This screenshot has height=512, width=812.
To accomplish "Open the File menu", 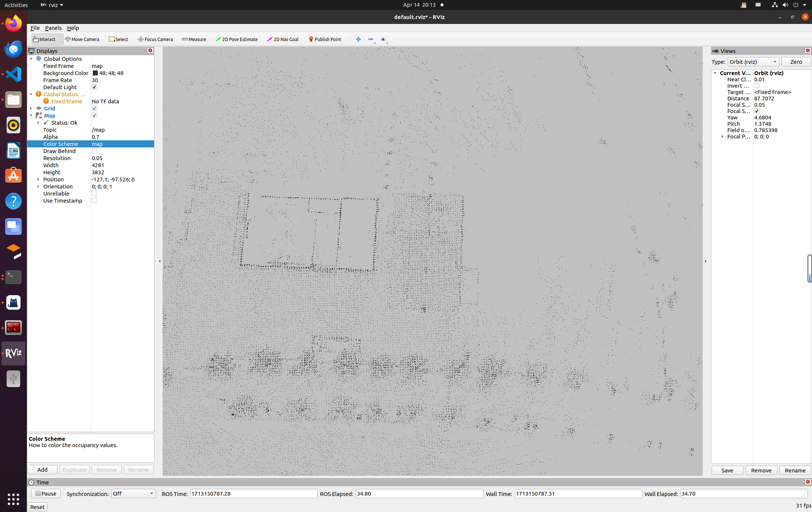I will coord(35,28).
